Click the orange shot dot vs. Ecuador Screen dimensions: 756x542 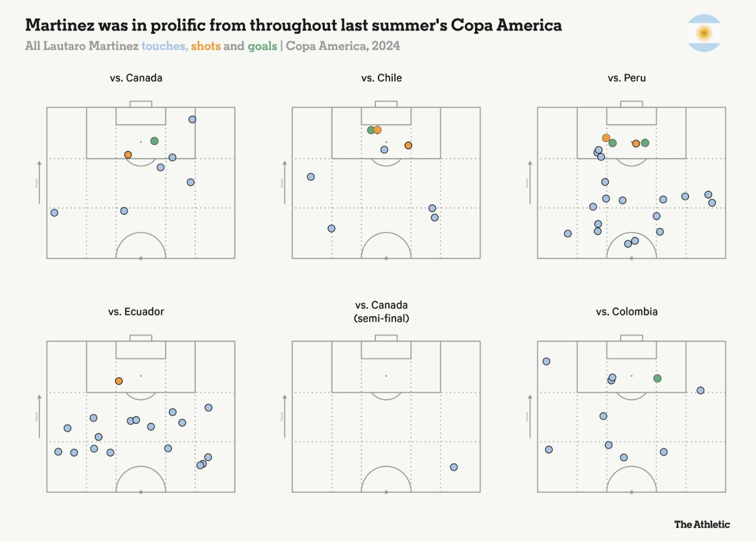click(119, 381)
